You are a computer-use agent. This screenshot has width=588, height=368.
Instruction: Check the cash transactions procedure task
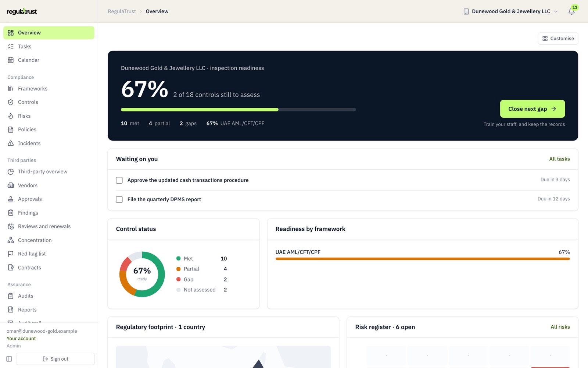[119, 180]
